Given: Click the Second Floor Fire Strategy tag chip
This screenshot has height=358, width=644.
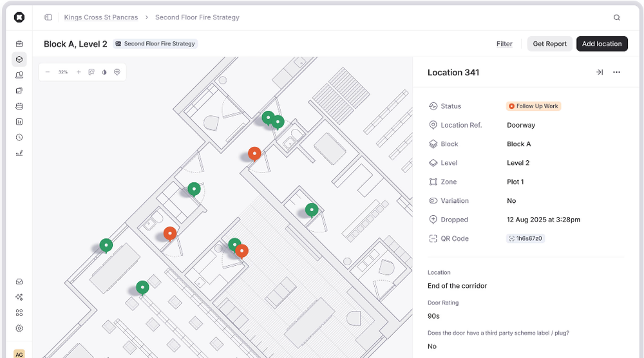Looking at the screenshot, I should pos(155,44).
